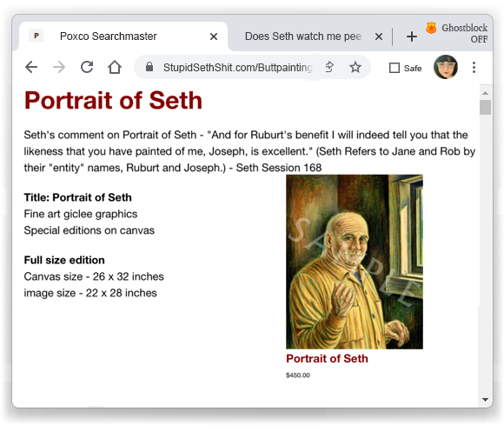Close the 'Does Seth watch me pee' tab
This screenshot has width=504, height=438.
[x=379, y=36]
